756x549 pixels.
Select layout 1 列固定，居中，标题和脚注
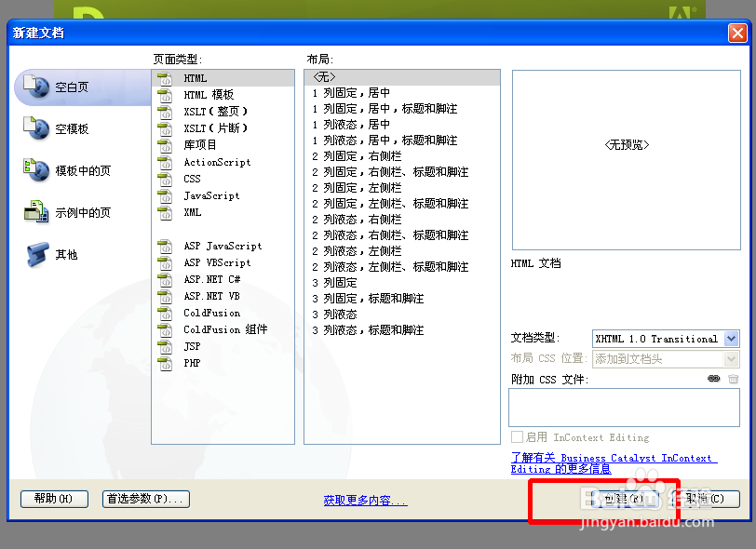402,109
